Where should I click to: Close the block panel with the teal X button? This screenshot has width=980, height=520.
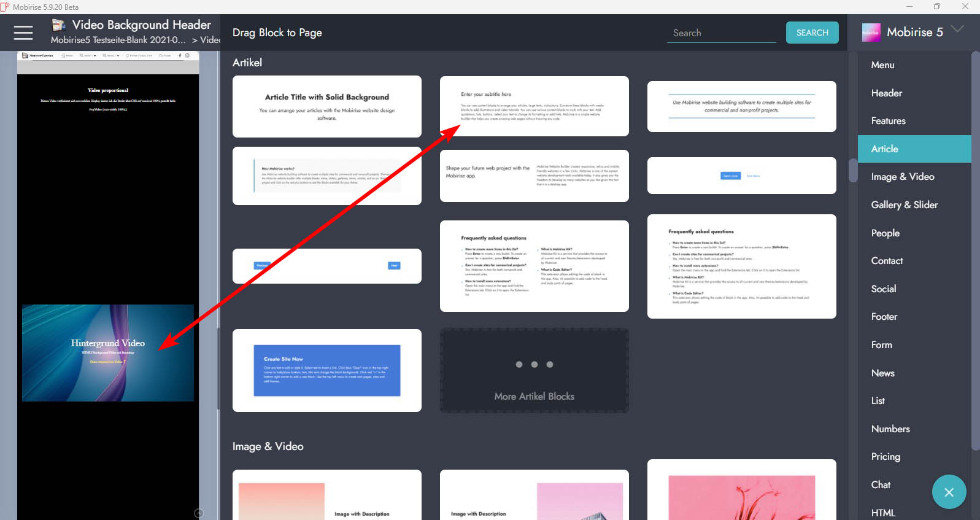[949, 492]
